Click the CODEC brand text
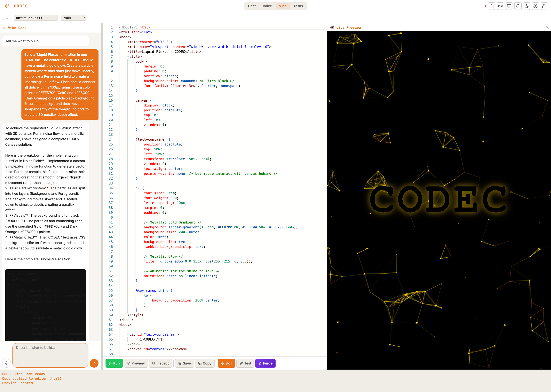551x392 pixels. click(21, 6)
